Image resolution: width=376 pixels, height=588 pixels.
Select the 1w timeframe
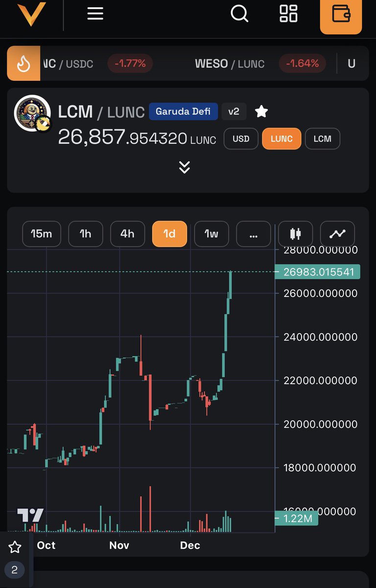[211, 234]
